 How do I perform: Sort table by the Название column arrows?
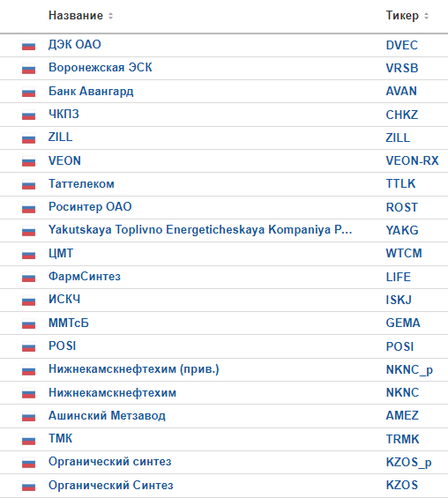(x=110, y=16)
